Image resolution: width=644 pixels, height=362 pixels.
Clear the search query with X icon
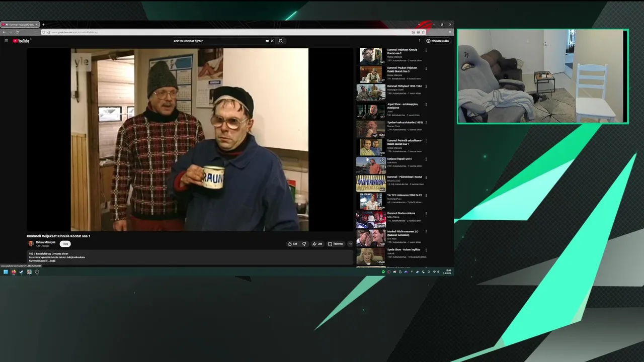(x=272, y=41)
